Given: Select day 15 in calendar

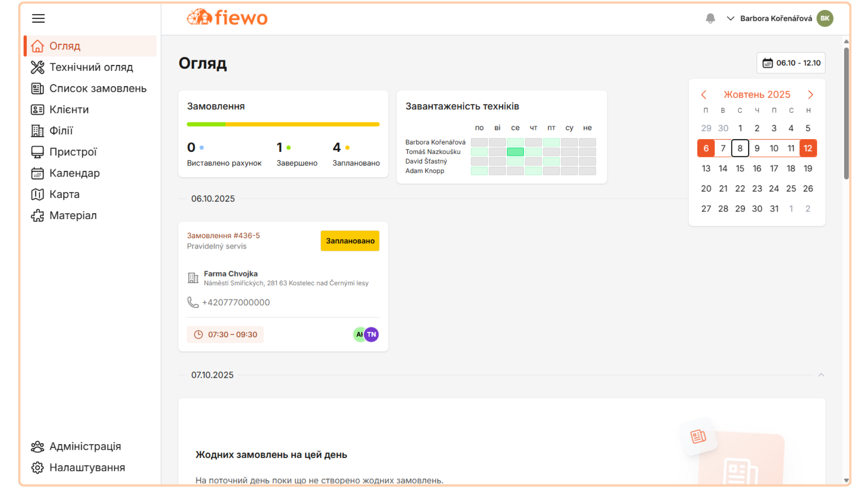Looking at the screenshot, I should point(740,169).
